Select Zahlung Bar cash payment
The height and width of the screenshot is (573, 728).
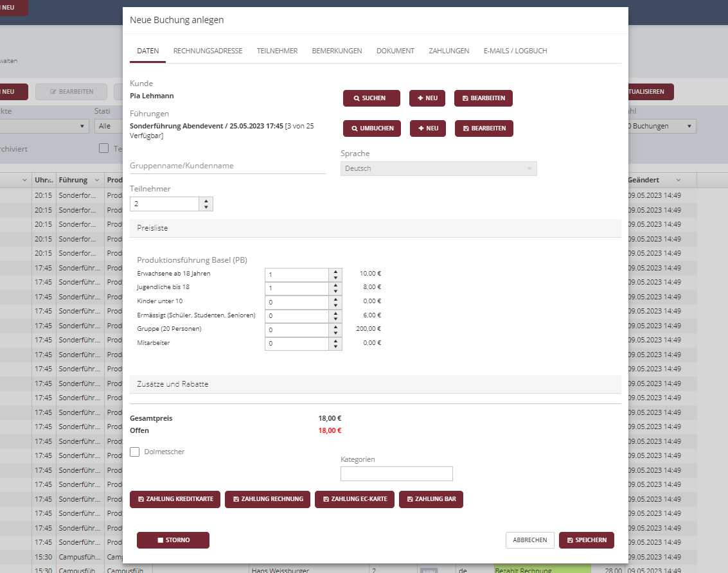pyautogui.click(x=431, y=499)
